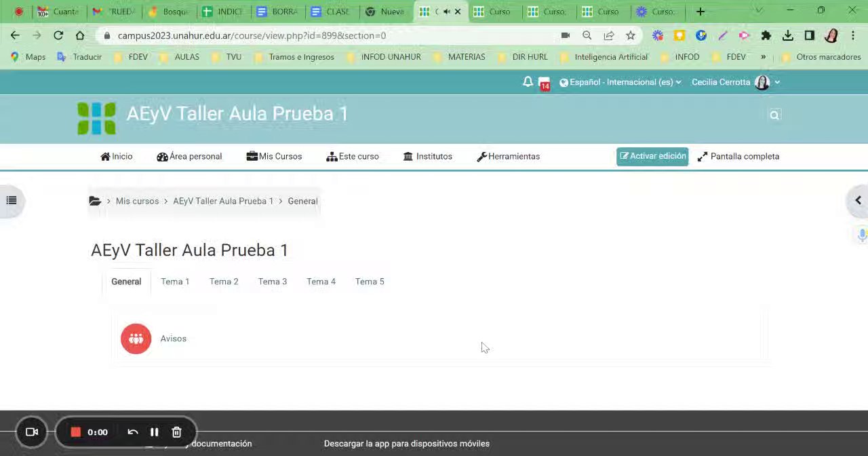The height and width of the screenshot is (456, 868).
Task: Open the language selector Español - Internacional
Action: point(620,82)
